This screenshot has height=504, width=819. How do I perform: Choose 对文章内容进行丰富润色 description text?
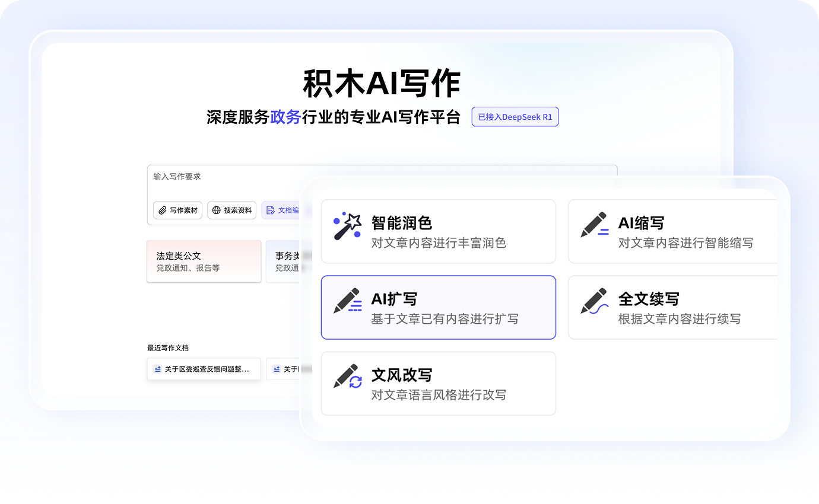(438, 243)
